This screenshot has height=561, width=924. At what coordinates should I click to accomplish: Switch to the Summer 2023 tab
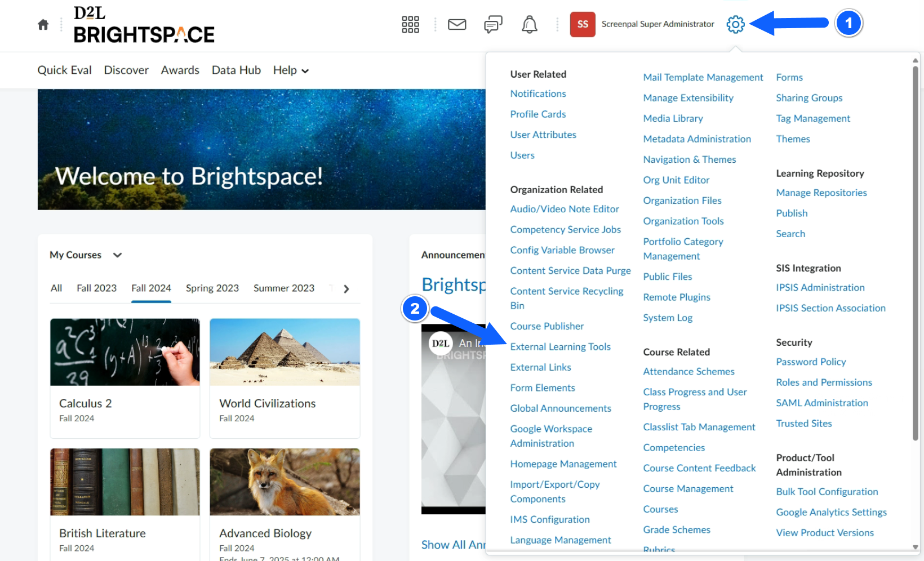pyautogui.click(x=284, y=288)
